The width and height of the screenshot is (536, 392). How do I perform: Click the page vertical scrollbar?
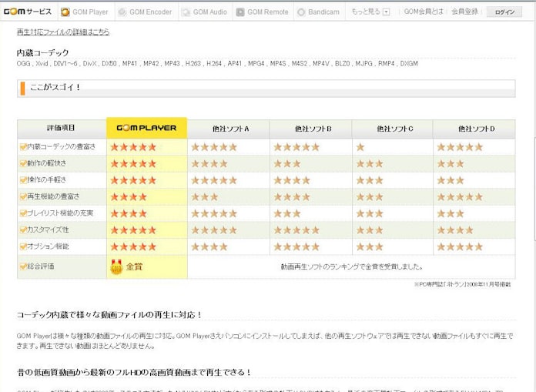(534, 188)
